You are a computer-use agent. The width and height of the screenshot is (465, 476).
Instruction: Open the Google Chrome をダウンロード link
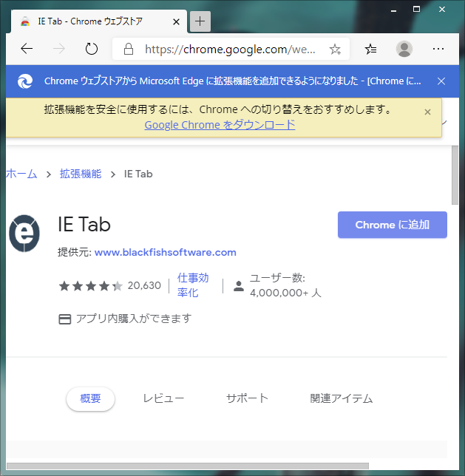220,125
